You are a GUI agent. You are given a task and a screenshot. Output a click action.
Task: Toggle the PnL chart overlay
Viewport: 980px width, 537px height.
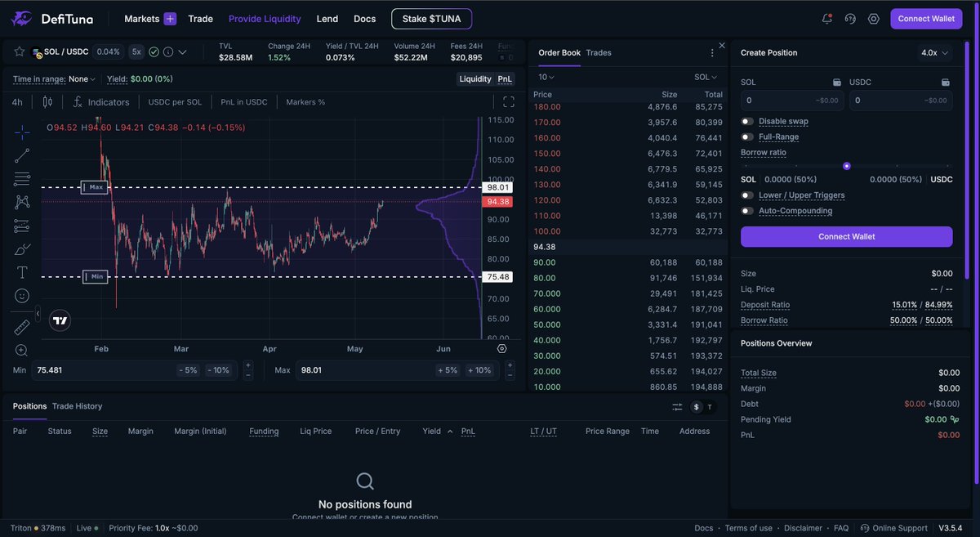[505, 79]
